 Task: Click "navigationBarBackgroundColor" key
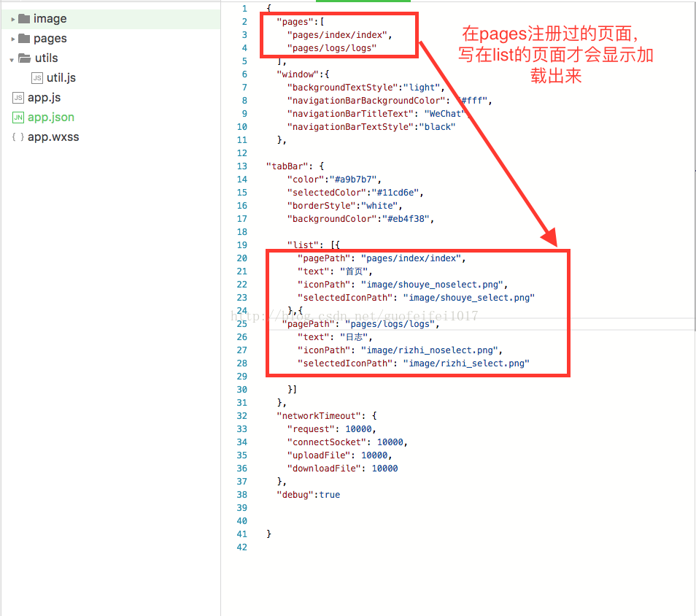click(366, 101)
